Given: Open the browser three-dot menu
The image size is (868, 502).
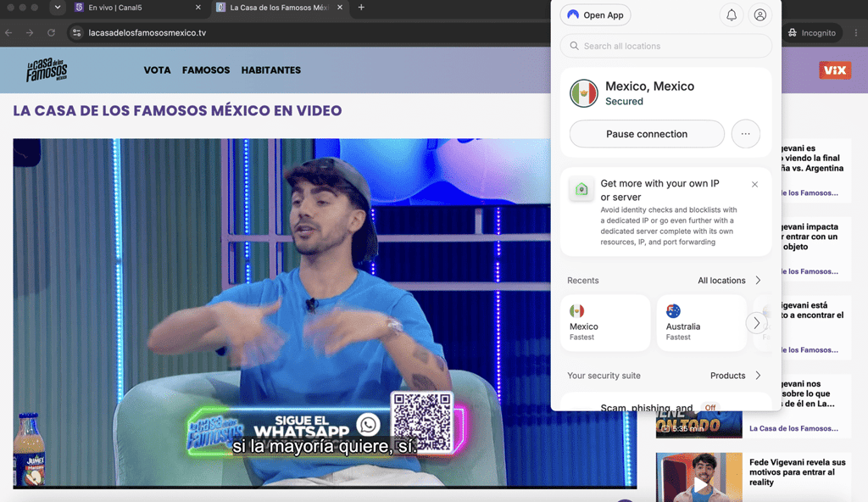Looking at the screenshot, I should coord(856,33).
